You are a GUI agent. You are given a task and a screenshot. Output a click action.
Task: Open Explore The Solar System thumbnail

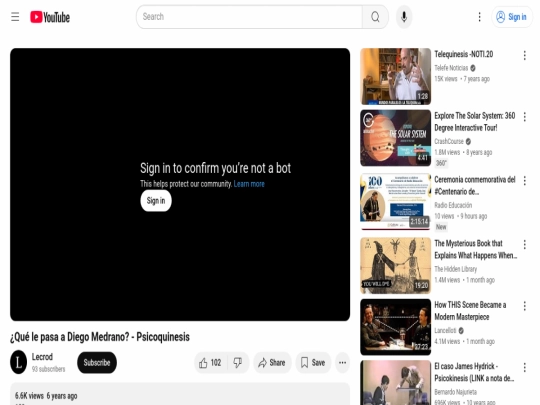tap(395, 138)
